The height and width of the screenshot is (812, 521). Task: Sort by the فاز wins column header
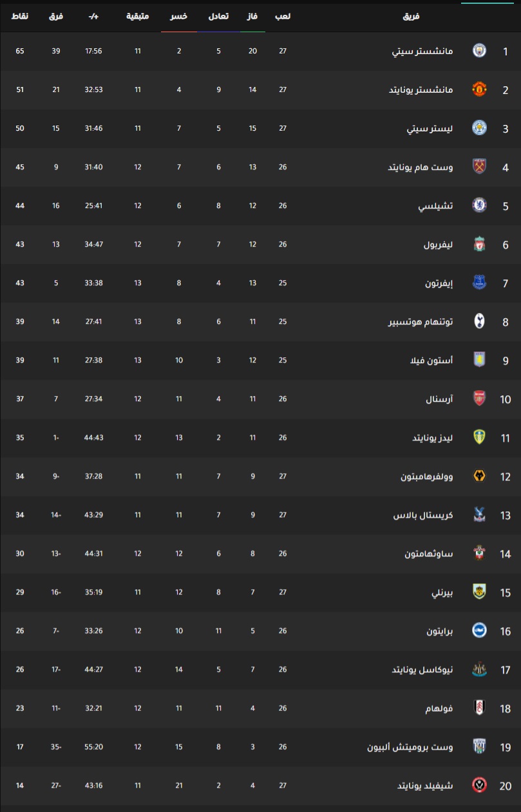252,16
